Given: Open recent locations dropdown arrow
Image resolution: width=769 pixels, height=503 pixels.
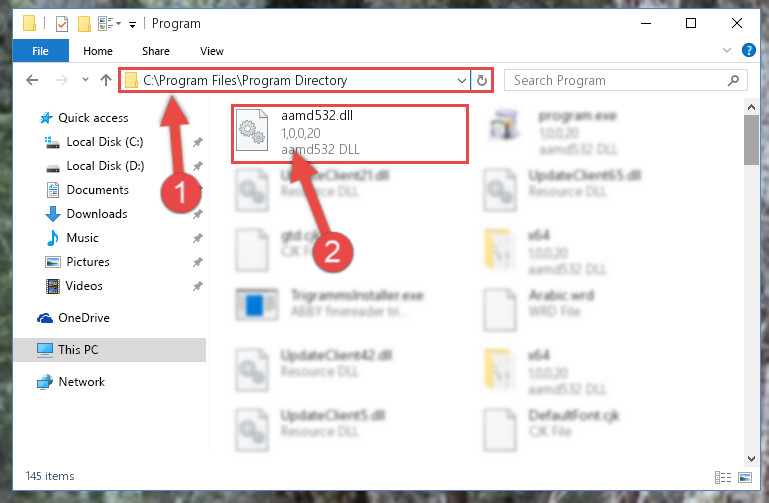Looking at the screenshot, I should click(x=85, y=79).
